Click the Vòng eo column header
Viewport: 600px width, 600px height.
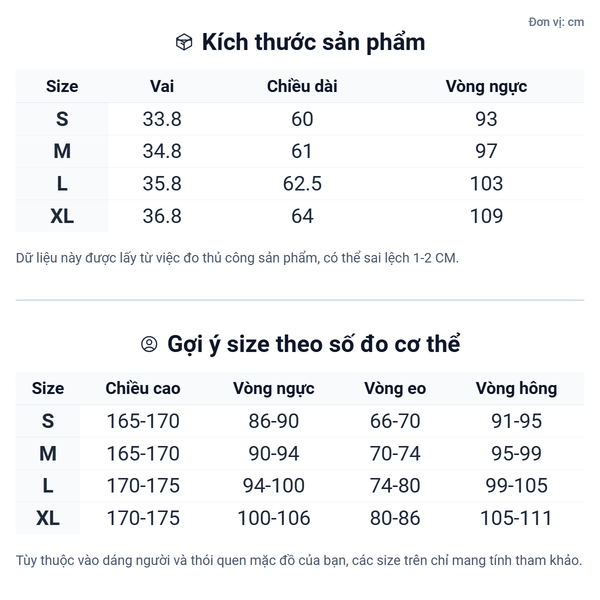(396, 388)
